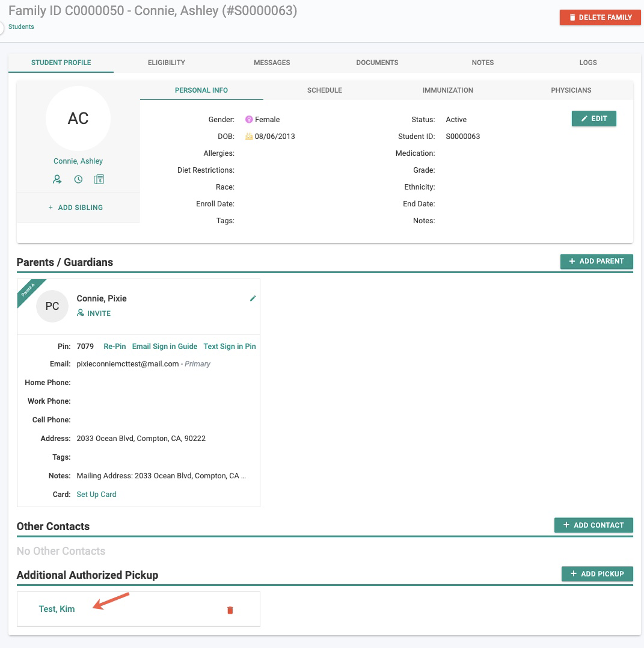Switch to the Eligibility tab
This screenshot has height=648, width=644.
click(x=167, y=63)
